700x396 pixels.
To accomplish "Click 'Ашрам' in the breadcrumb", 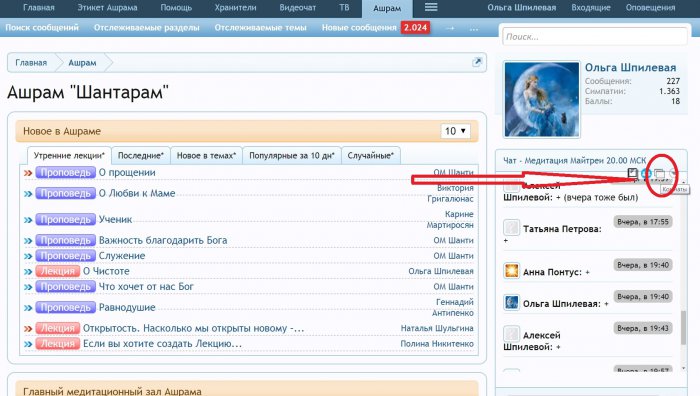I will tap(82, 63).
